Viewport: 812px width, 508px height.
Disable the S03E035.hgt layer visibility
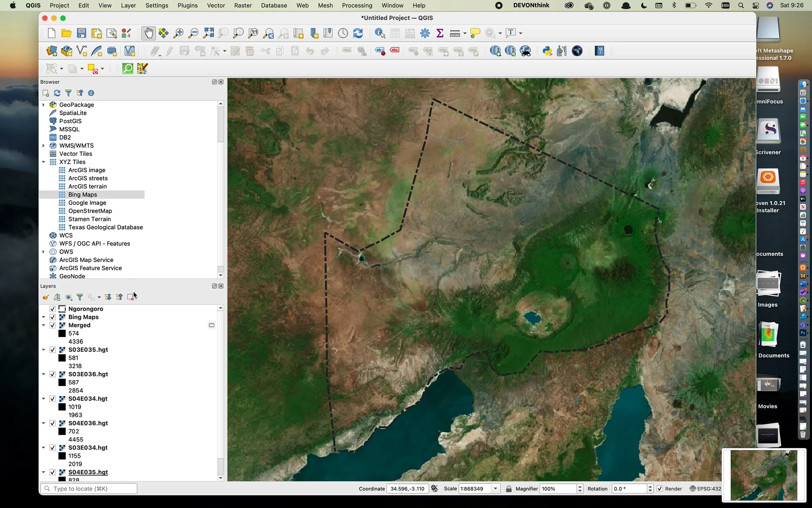click(52, 350)
